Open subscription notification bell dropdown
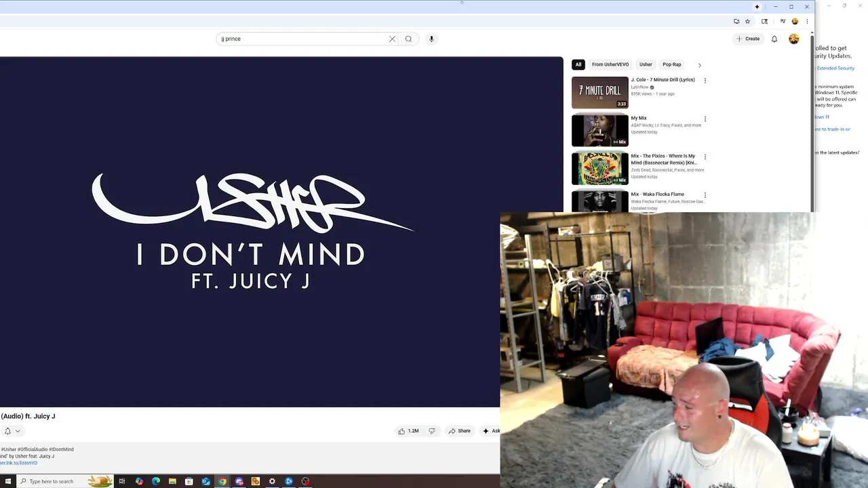This screenshot has width=868, height=488. tap(12, 431)
